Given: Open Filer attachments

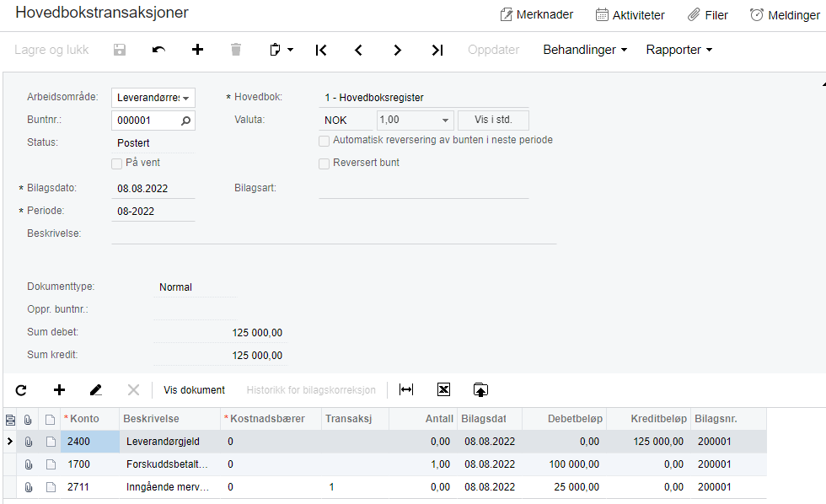Looking at the screenshot, I should pos(707,14).
